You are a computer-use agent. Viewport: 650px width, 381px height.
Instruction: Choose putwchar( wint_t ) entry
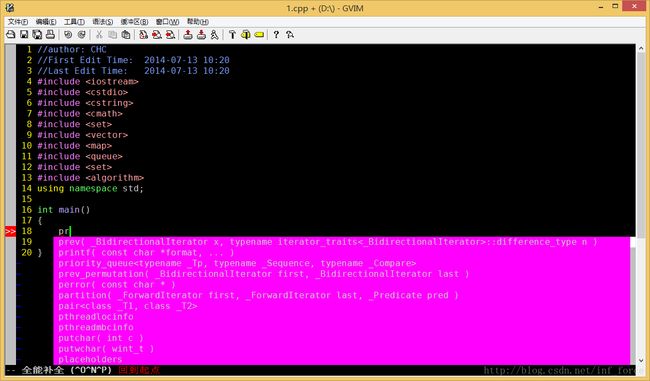tap(342, 349)
